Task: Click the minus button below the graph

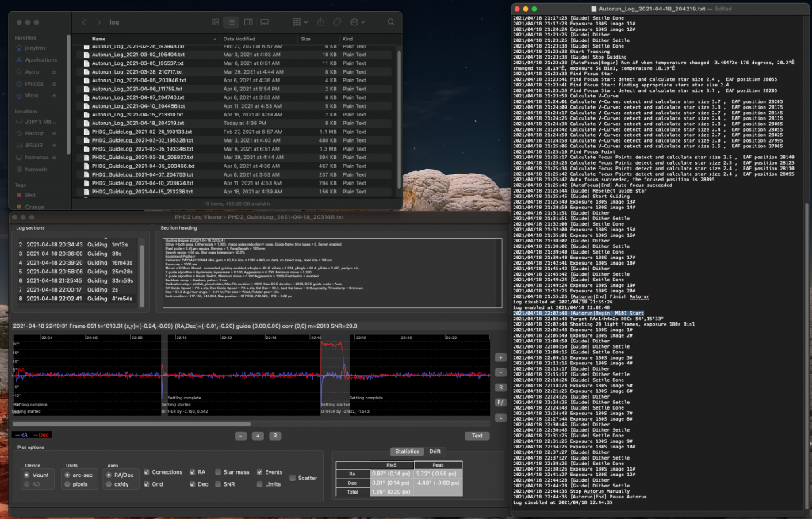Action: [x=241, y=436]
